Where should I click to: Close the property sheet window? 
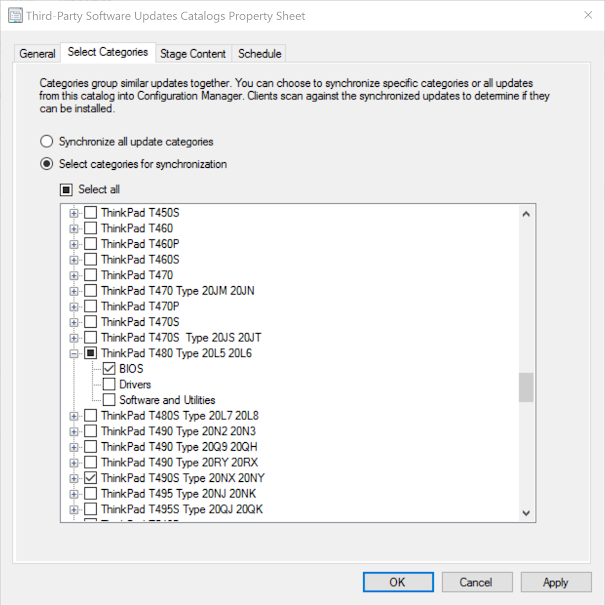click(x=588, y=15)
